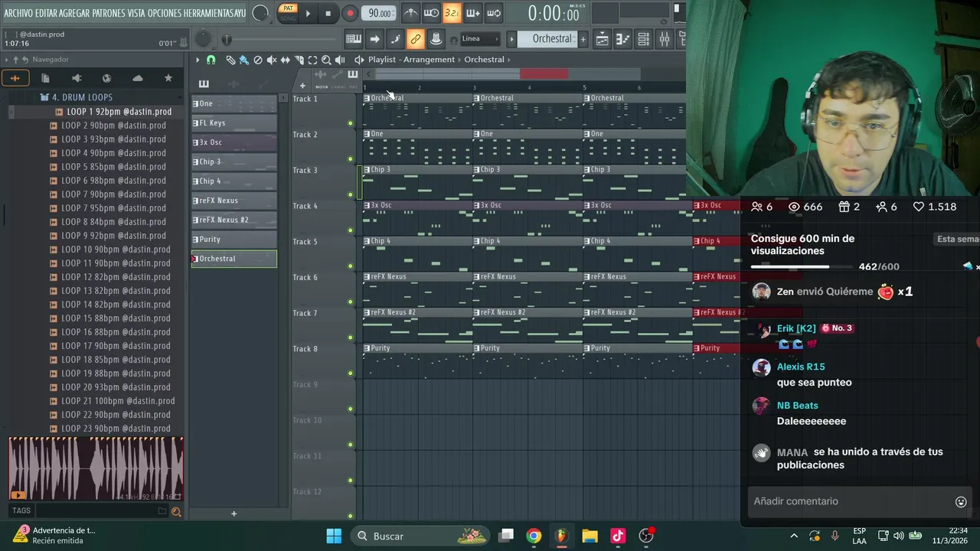Mute Track 4 with its green dot
980x551 pixels.
point(351,230)
